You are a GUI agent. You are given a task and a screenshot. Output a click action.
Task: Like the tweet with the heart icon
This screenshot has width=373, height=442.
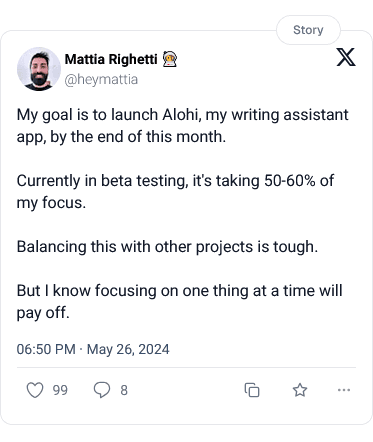35,390
